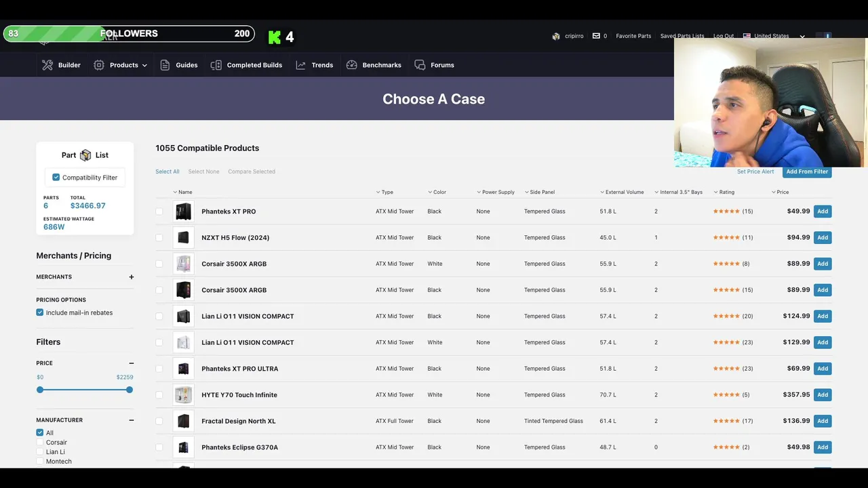The width and height of the screenshot is (868, 488).
Task: Sort by the External Volume column
Action: point(622,192)
